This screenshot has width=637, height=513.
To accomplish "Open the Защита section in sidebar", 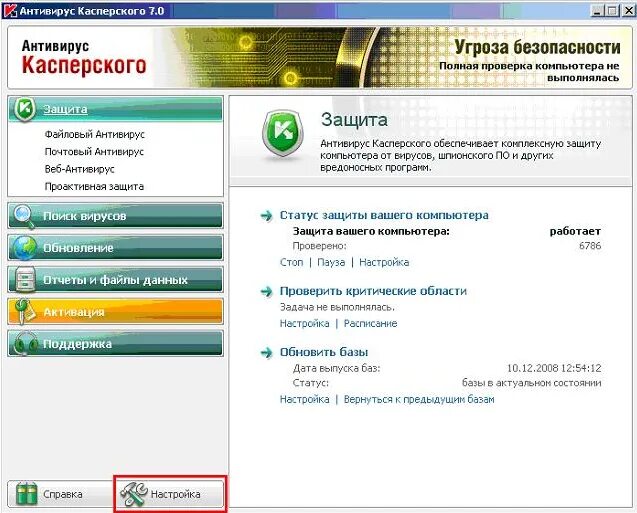I will [x=115, y=109].
